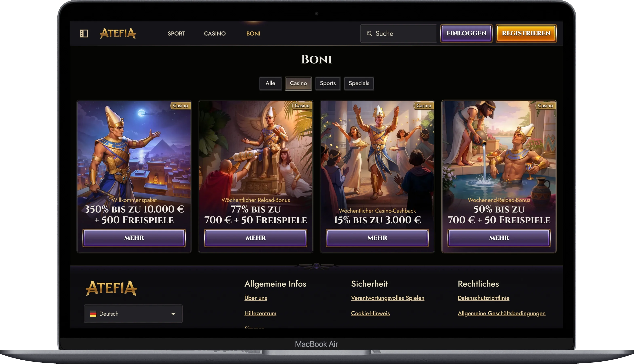
Task: Focus the Suche search field
Action: [x=398, y=33]
